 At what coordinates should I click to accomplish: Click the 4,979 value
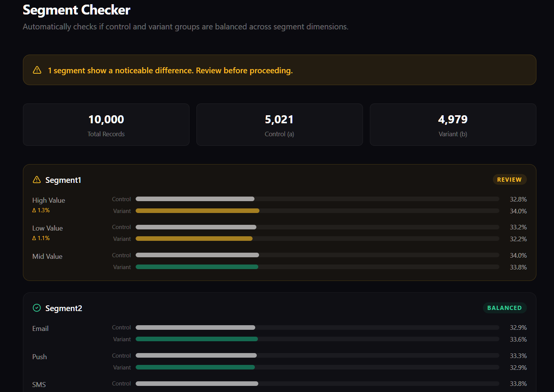(x=453, y=119)
